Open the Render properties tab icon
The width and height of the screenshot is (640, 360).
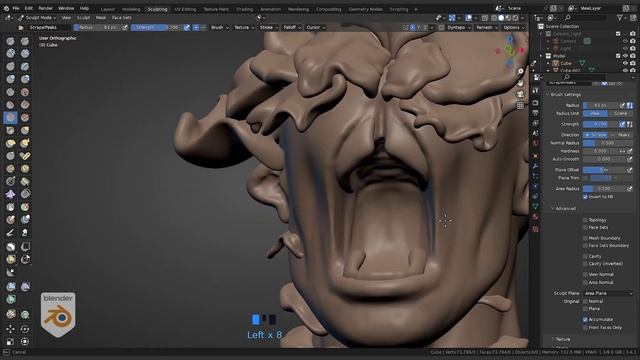(536, 103)
